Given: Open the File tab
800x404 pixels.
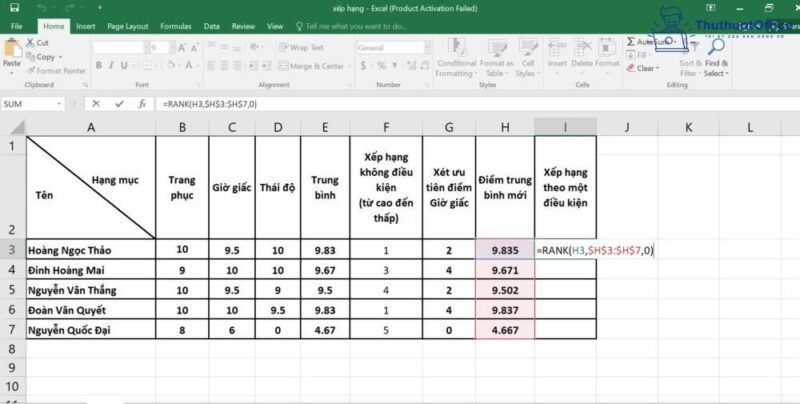Looking at the screenshot, I should (16, 26).
